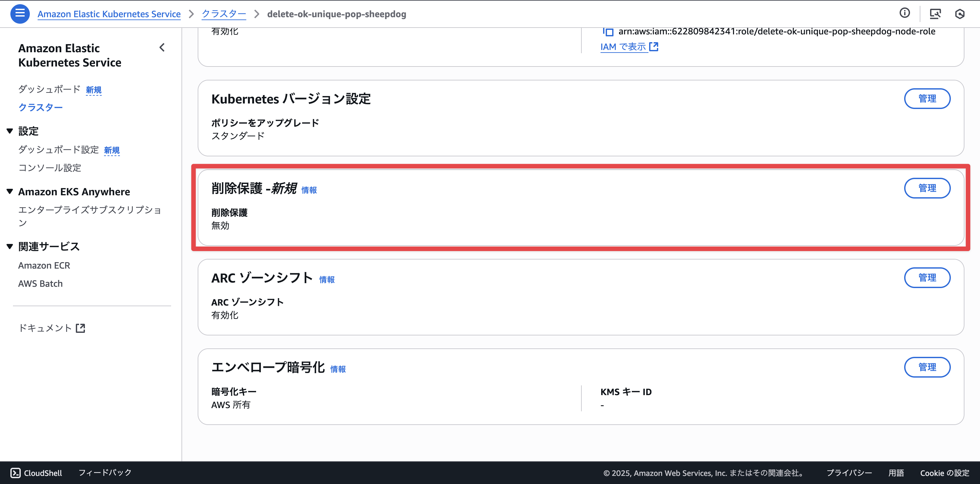Go to クラスター breadcrumb link
Viewport: 980px width, 484px height.
224,14
